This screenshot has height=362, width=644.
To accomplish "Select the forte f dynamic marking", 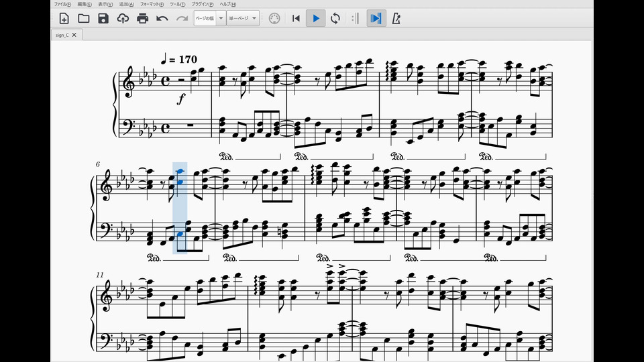I will coord(181,99).
